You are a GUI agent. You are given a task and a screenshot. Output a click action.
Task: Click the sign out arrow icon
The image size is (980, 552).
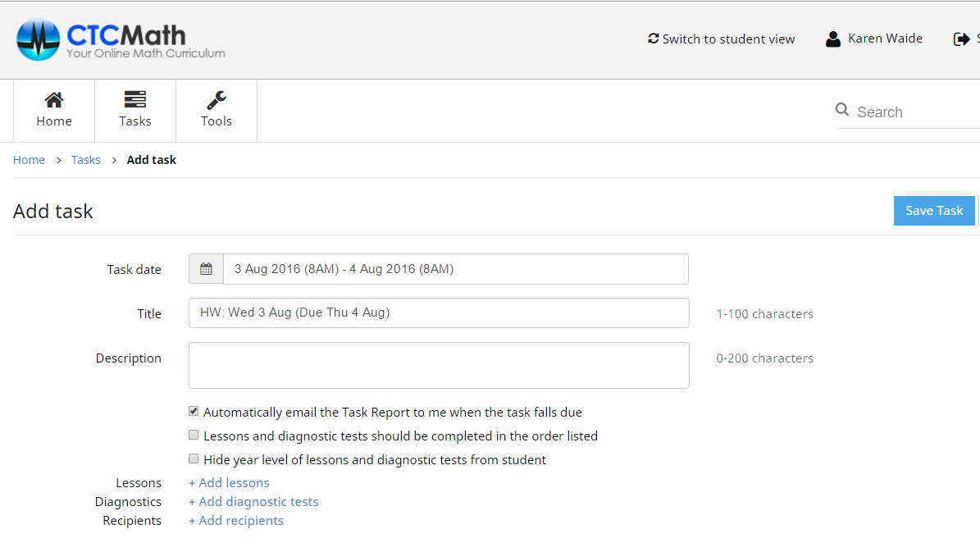[x=961, y=39]
